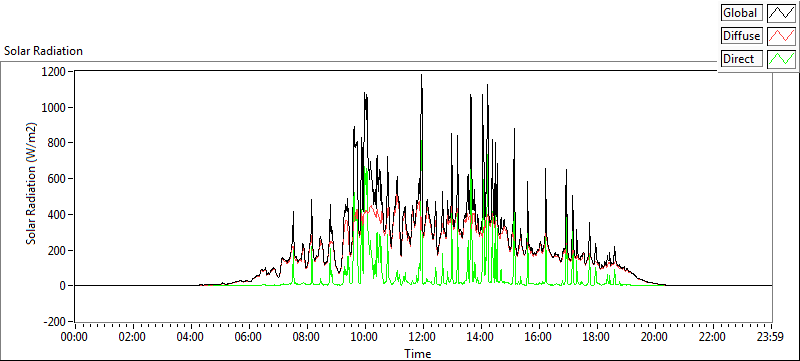The width and height of the screenshot is (800, 361).
Task: Click the 18:00 time axis marker
Action: pyautogui.click(x=597, y=337)
